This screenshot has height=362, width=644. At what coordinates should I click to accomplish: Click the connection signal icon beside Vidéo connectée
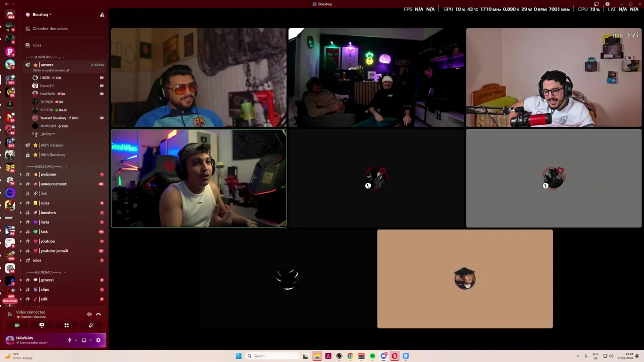10,314
